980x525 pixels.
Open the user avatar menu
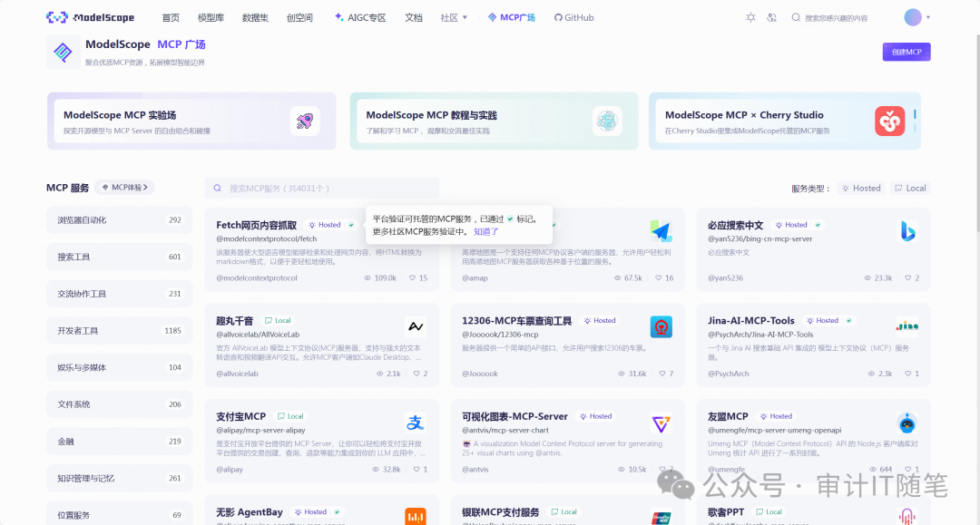[913, 17]
